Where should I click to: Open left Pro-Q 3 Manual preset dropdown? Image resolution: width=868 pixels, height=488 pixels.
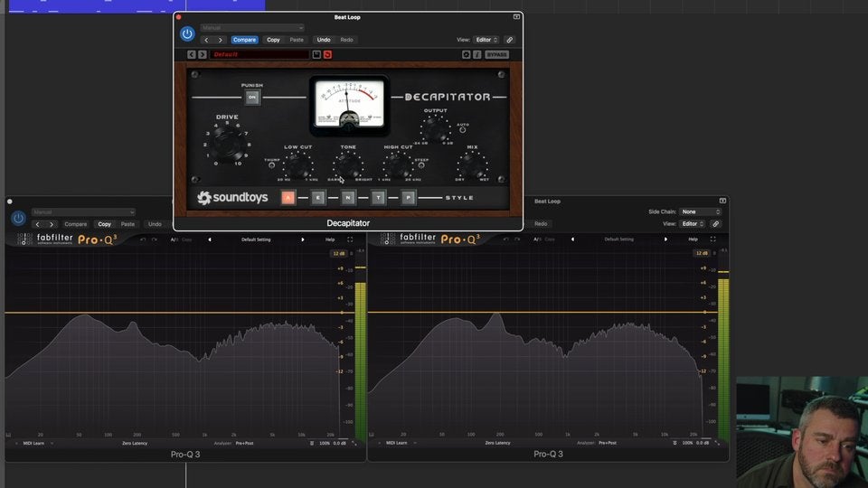pyautogui.click(x=83, y=211)
